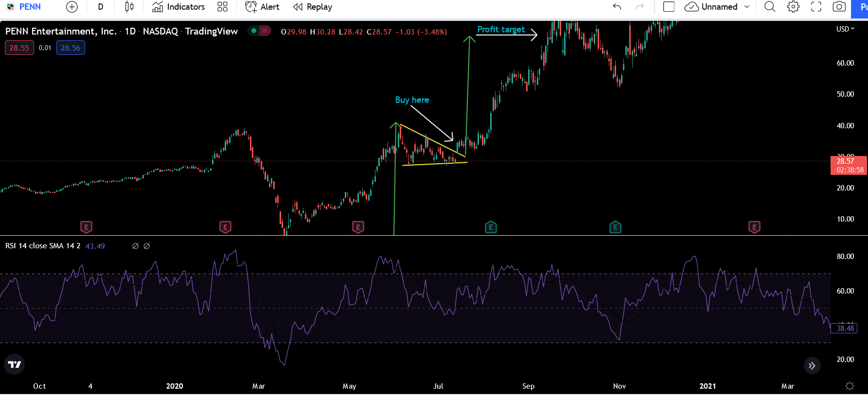
Task: Undo the last chart action
Action: pos(617,7)
